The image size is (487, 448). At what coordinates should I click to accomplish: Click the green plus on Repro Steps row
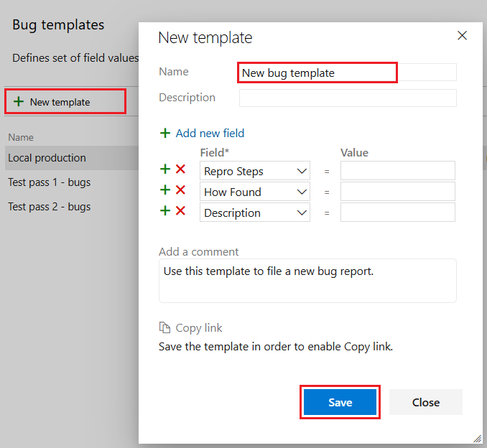click(x=165, y=169)
